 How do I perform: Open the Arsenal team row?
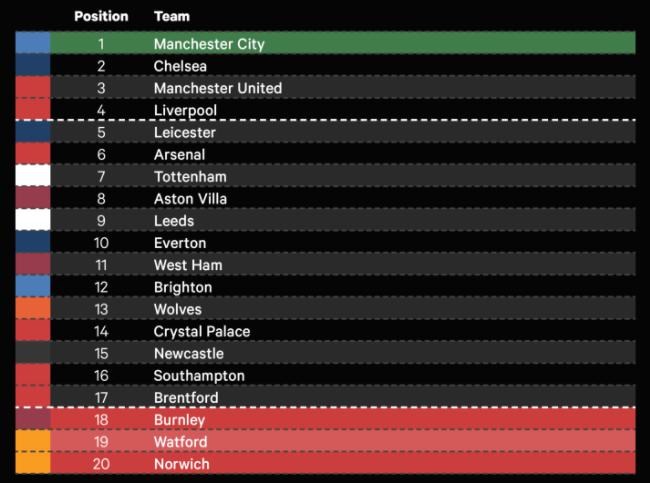click(179, 155)
